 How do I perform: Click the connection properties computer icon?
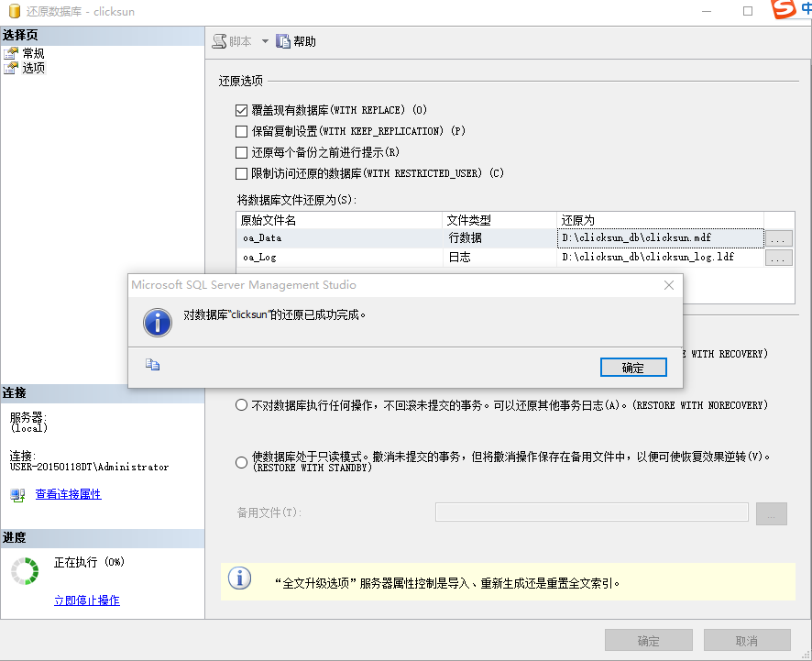[x=17, y=495]
